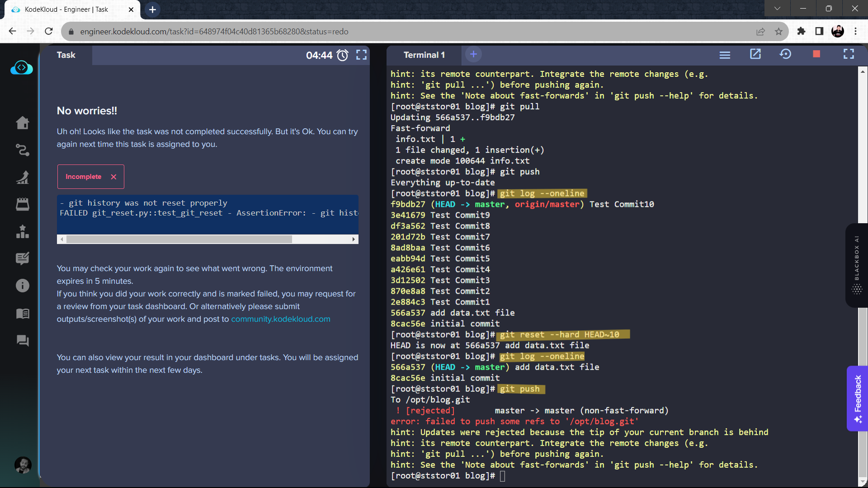868x488 pixels.
Task: Open the chat bubbles sidebar icon
Action: tap(23, 341)
